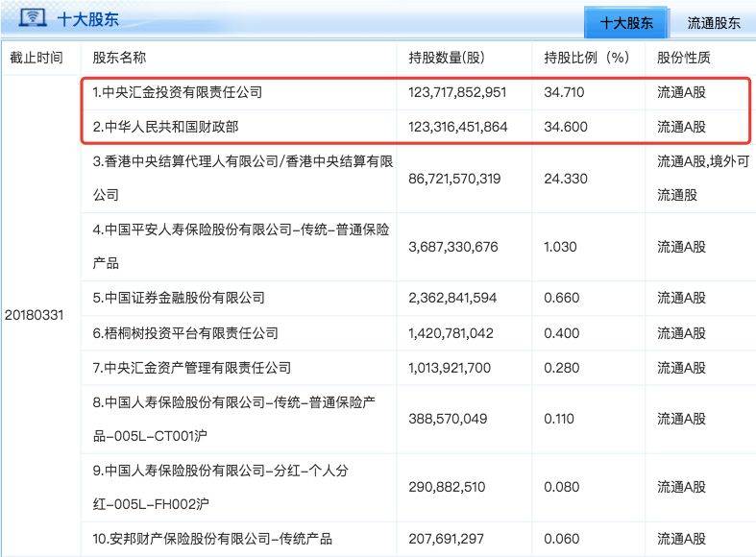This screenshot has height=557, width=756.
Task: Click share count 2,362,841,594
Action: pyautogui.click(x=452, y=298)
